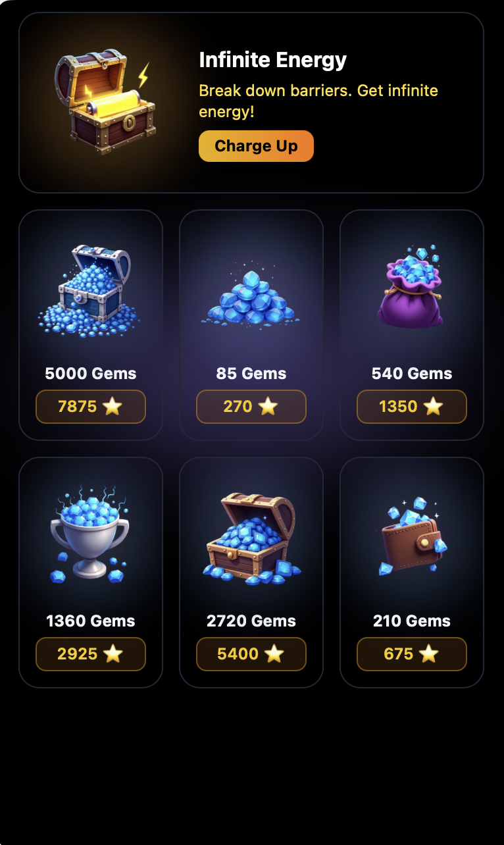Click the purple gem bag icon
Image resolution: width=504 pixels, height=845 pixels.
click(411, 286)
